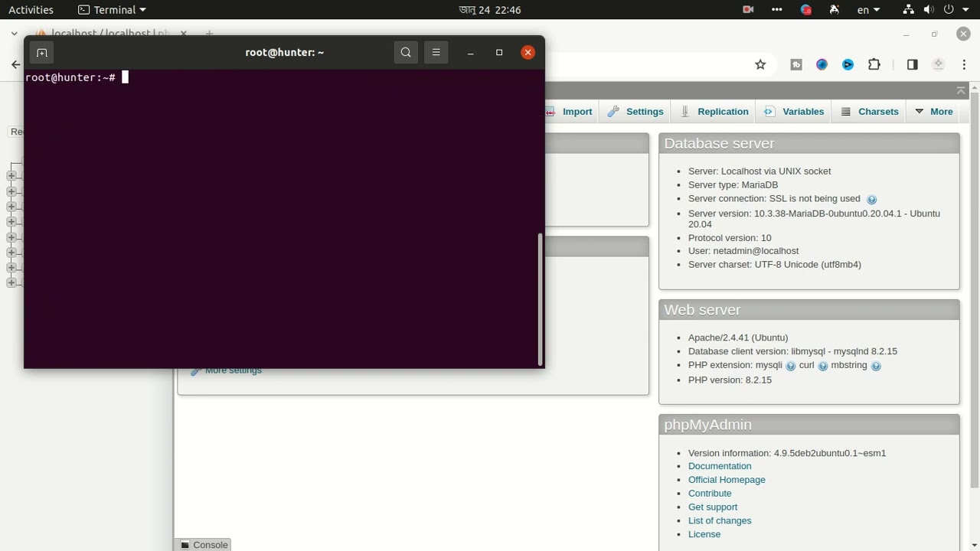Open the Activities overview
The height and width of the screenshot is (551, 980).
(31, 10)
